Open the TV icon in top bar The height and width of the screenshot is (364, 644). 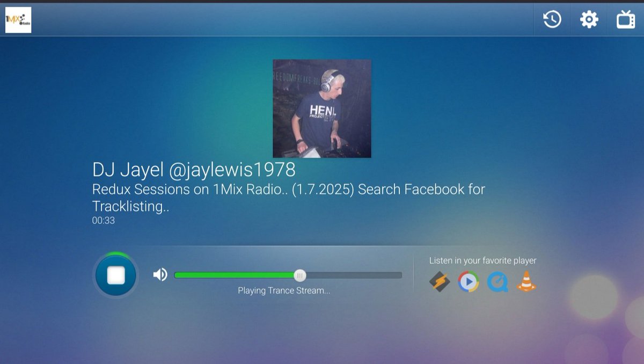[626, 19]
